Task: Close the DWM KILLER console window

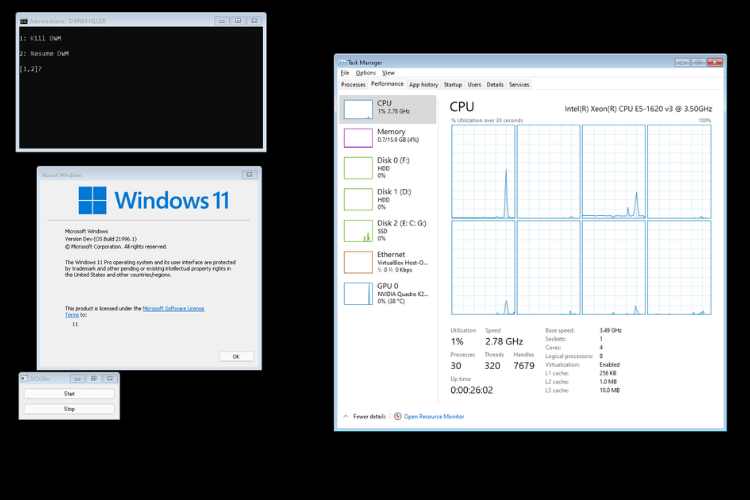Action: [x=254, y=21]
